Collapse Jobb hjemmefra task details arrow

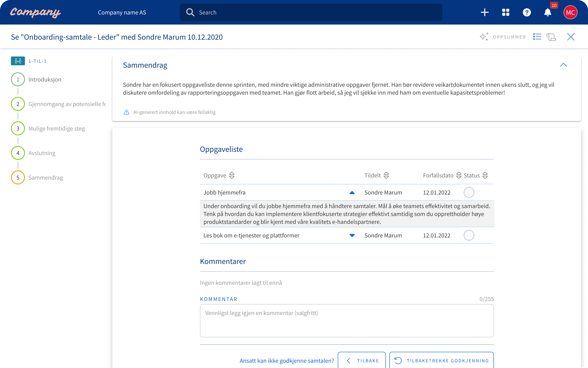(x=352, y=193)
